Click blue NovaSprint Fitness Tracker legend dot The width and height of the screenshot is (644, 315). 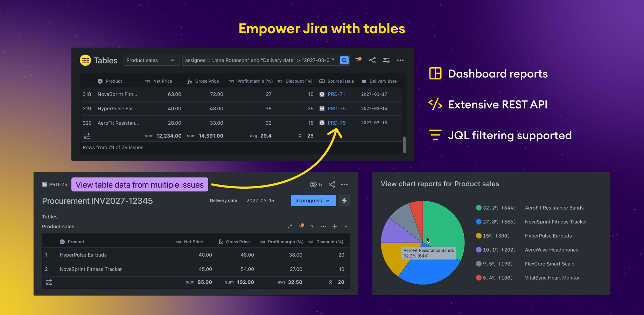pyautogui.click(x=479, y=222)
